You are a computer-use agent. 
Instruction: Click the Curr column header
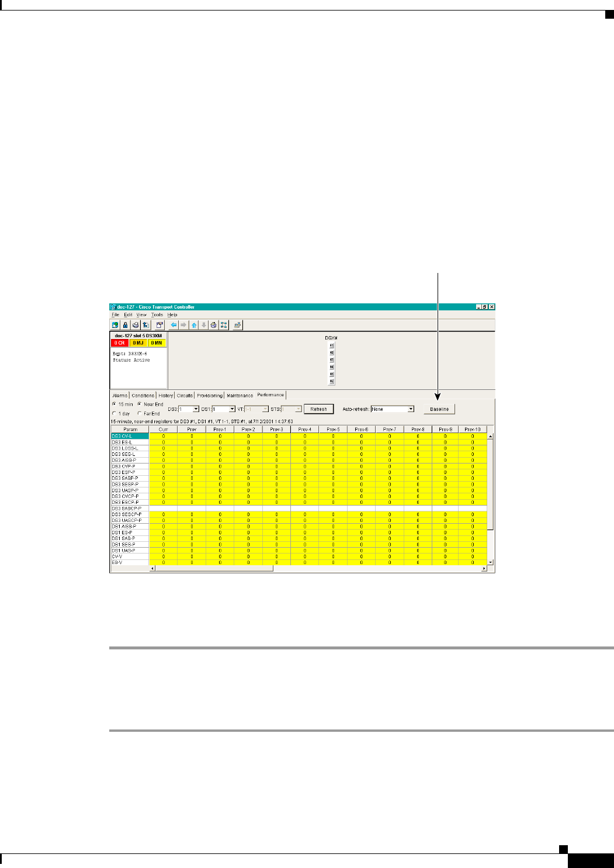[164, 430]
